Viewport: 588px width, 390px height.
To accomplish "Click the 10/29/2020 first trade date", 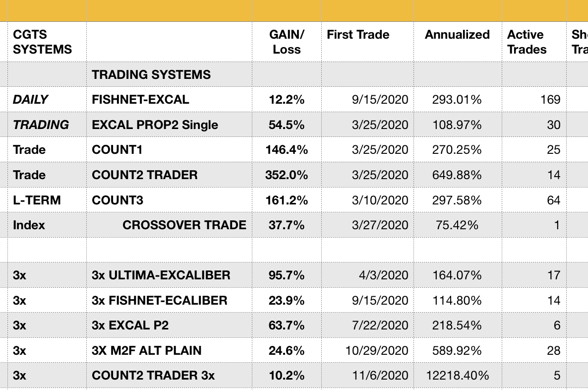I will click(377, 351).
